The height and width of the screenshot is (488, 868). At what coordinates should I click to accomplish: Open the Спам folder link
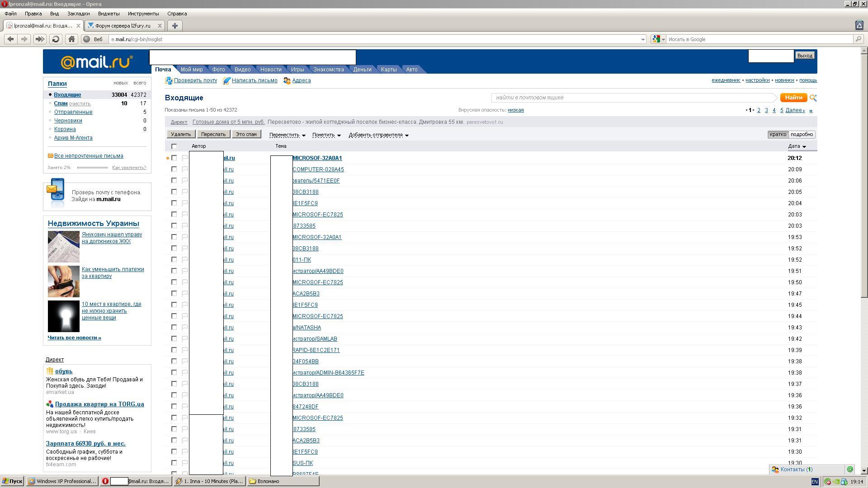tap(61, 103)
